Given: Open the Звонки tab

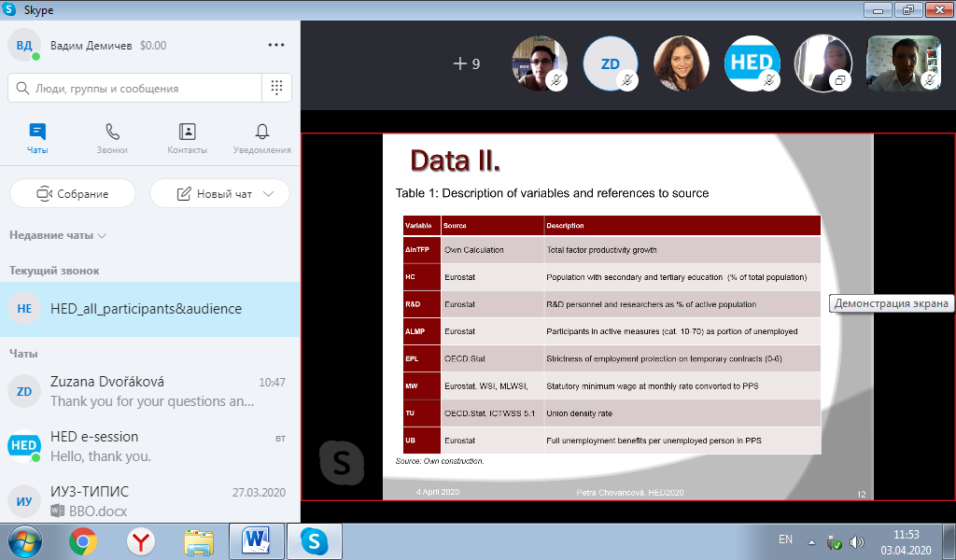Looking at the screenshot, I should tap(112, 138).
